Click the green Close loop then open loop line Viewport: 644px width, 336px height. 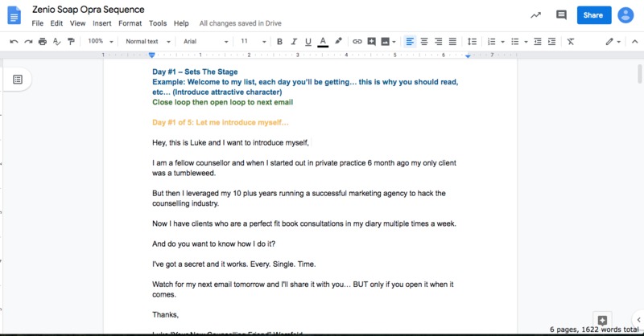click(223, 102)
